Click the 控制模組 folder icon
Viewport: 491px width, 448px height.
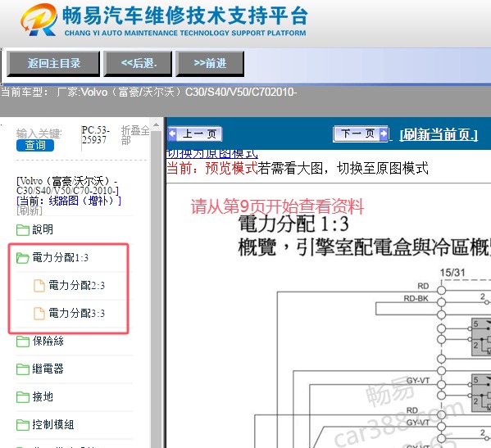[23, 425]
